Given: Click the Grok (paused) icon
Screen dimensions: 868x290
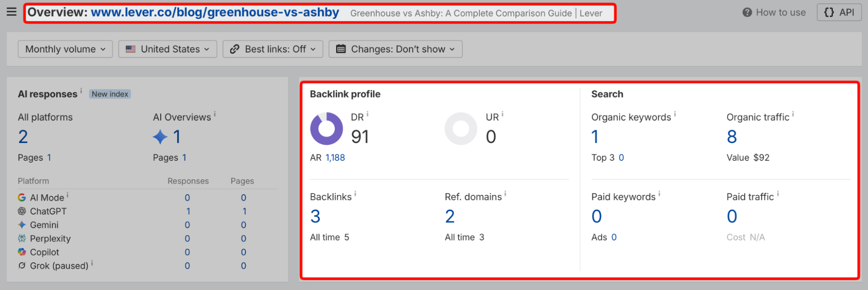Looking at the screenshot, I should tap(22, 265).
